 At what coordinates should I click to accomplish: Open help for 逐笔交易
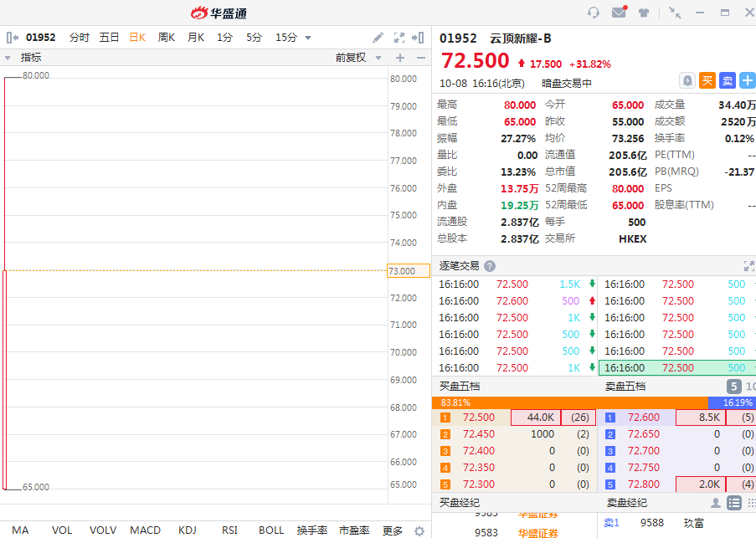(490, 266)
